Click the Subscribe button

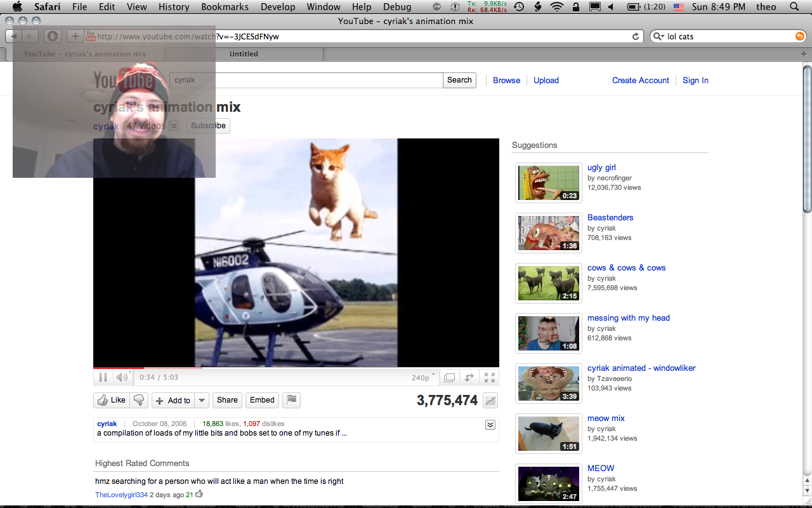tap(208, 126)
